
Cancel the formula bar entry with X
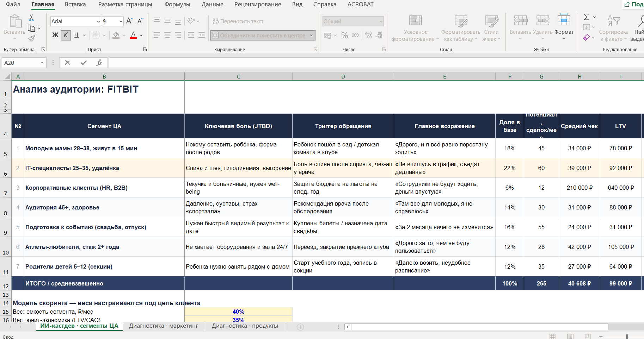68,63
